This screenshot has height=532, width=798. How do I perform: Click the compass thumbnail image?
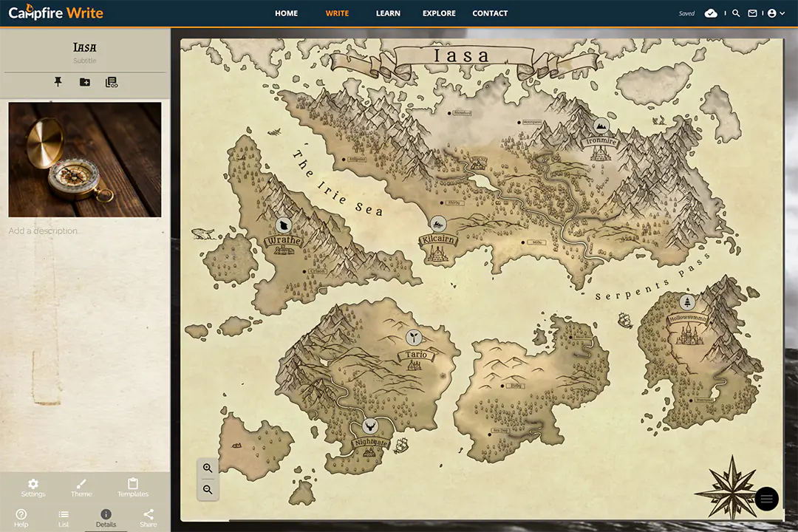(x=85, y=160)
